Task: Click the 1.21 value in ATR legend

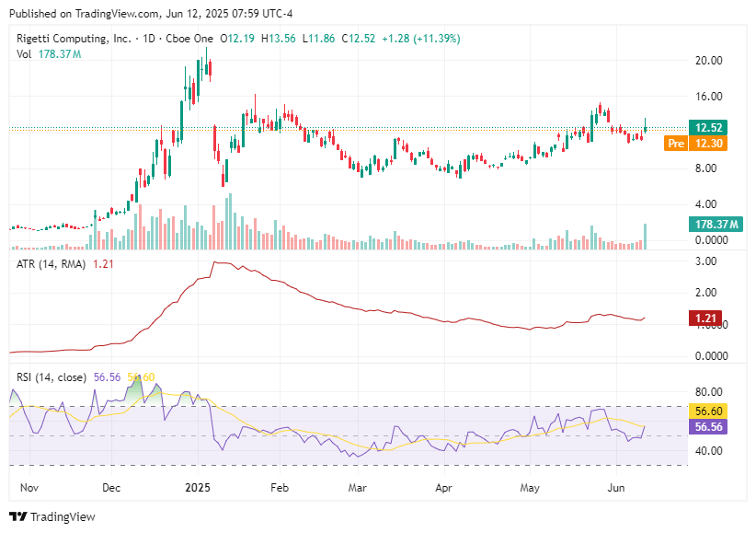Action: tap(103, 264)
